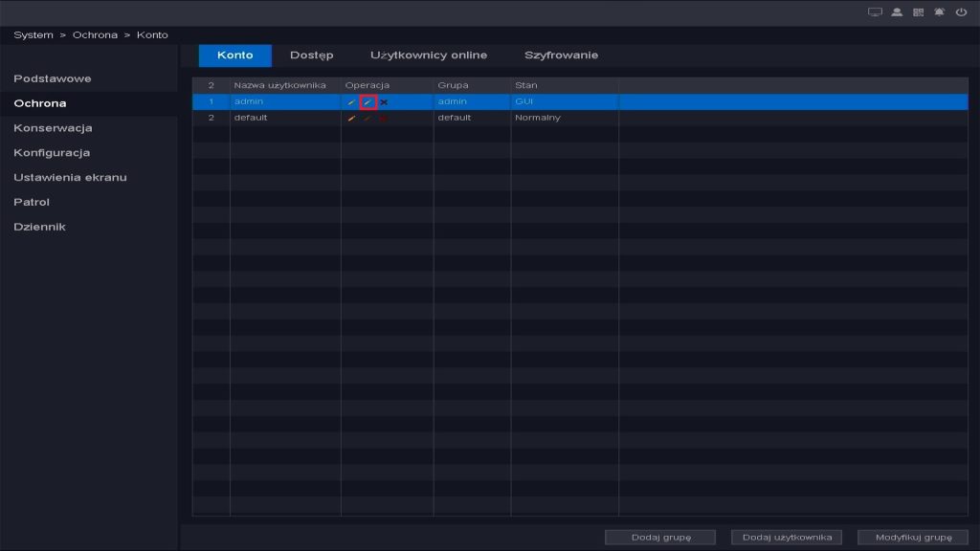Click the X delete icon in admin row

(x=384, y=101)
